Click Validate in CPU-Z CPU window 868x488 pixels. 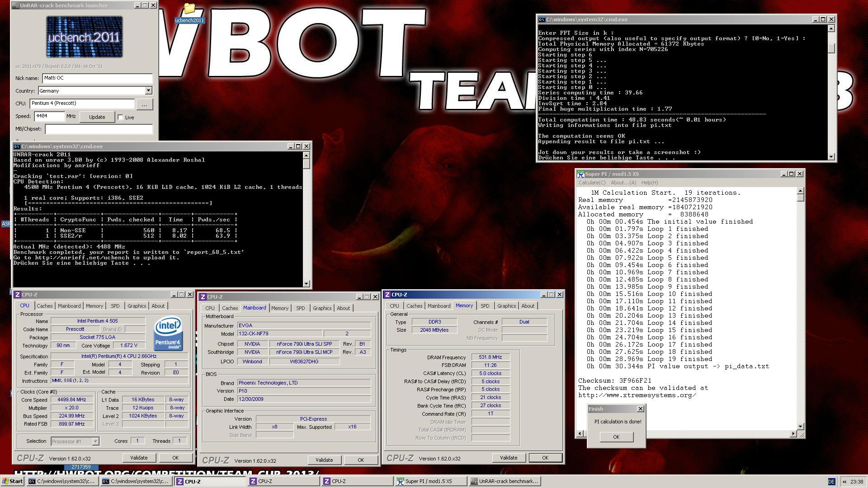(x=139, y=458)
